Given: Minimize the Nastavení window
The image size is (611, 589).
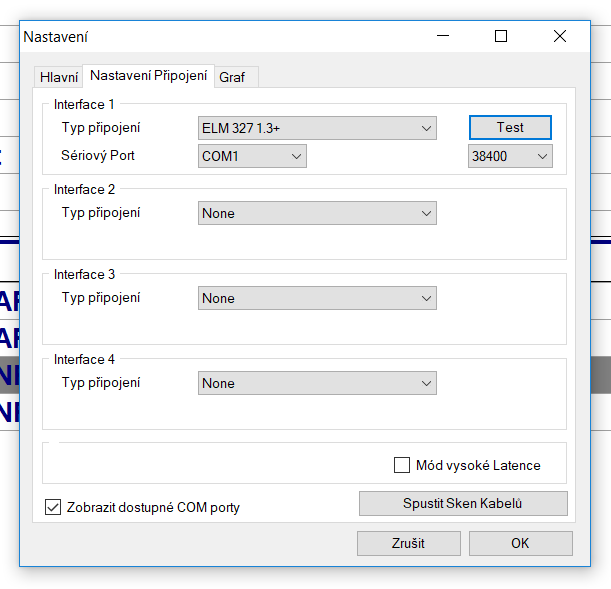Looking at the screenshot, I should (443, 37).
